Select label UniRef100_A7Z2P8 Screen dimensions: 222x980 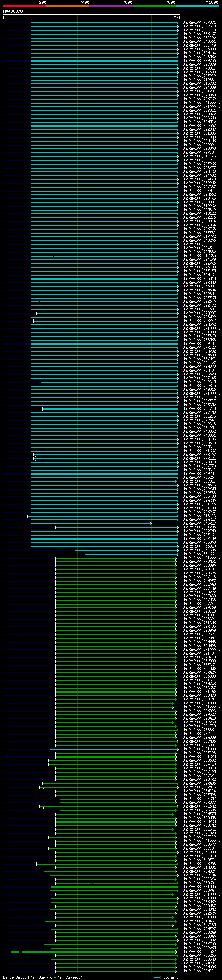click(x=199, y=753)
